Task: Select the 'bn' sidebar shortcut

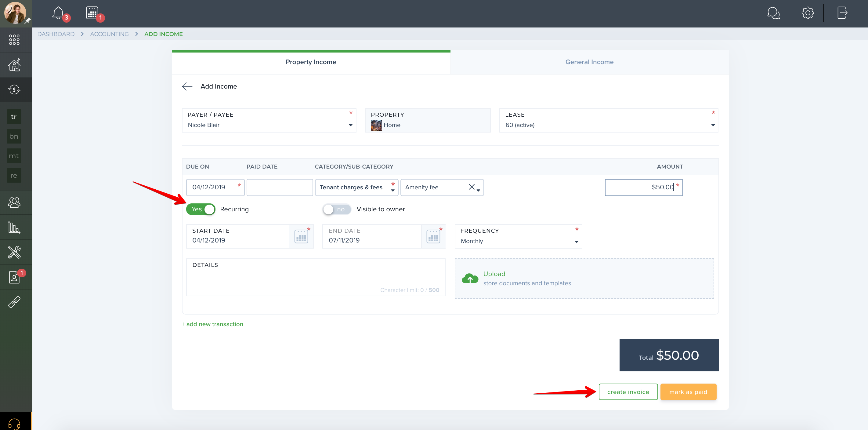Action: [14, 136]
